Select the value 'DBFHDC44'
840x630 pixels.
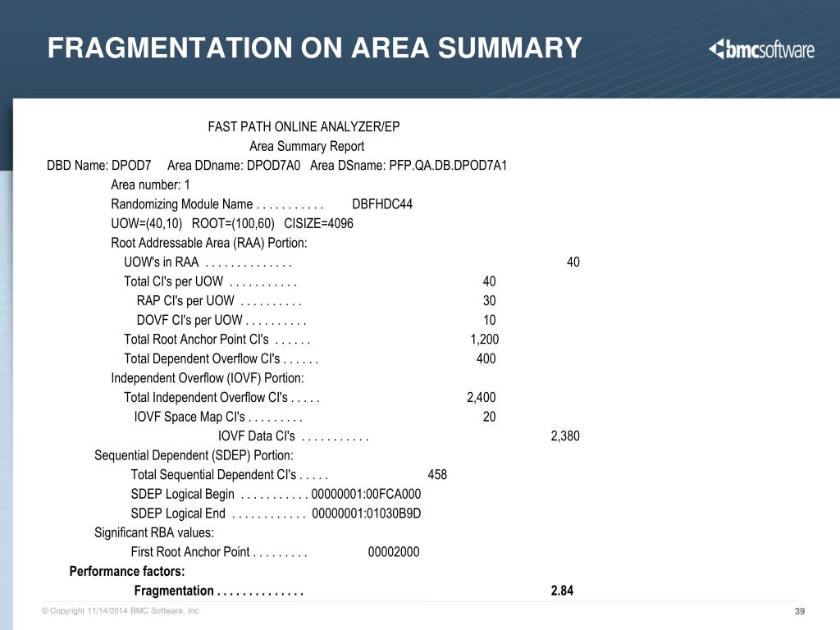(382, 204)
